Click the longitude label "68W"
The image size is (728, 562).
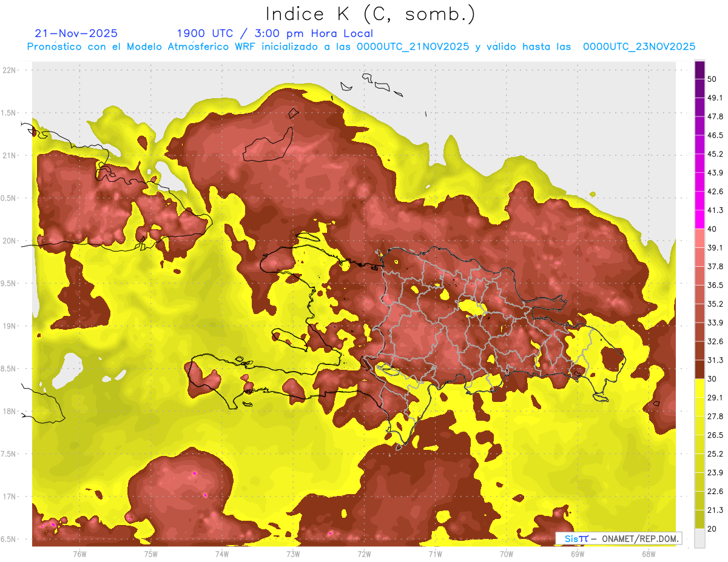tap(648, 554)
